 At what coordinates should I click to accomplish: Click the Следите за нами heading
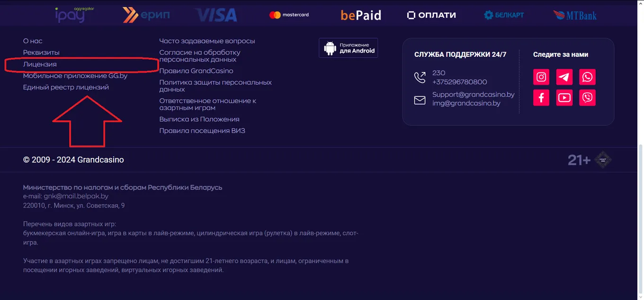click(x=561, y=54)
